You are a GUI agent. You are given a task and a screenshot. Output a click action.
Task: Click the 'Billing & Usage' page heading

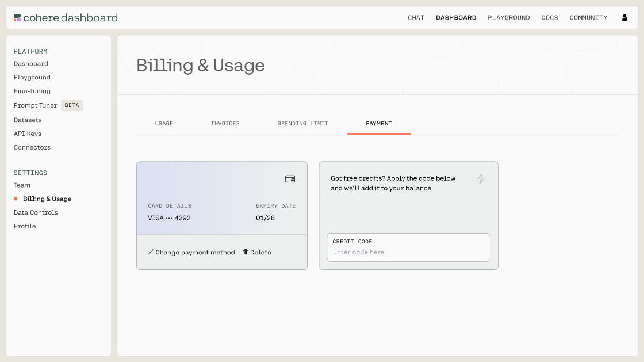[201, 66]
